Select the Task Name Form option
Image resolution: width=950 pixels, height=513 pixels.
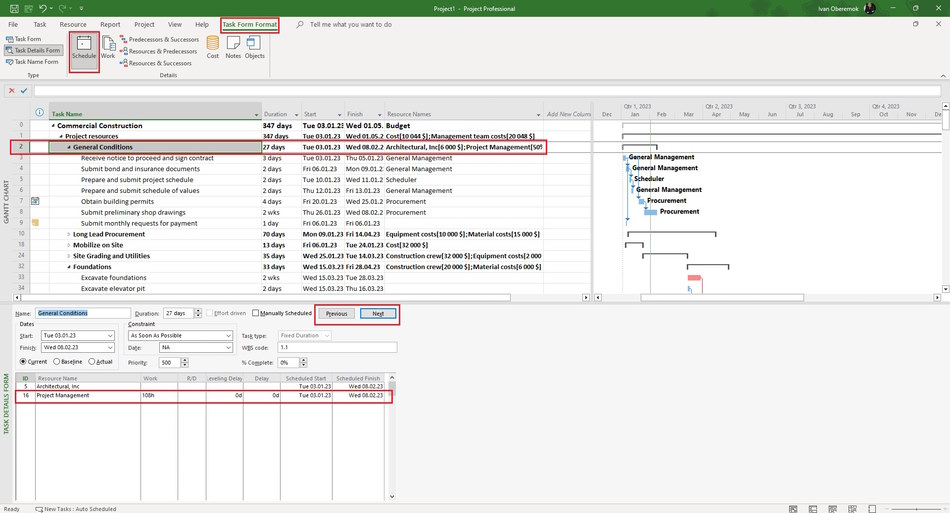tap(32, 62)
